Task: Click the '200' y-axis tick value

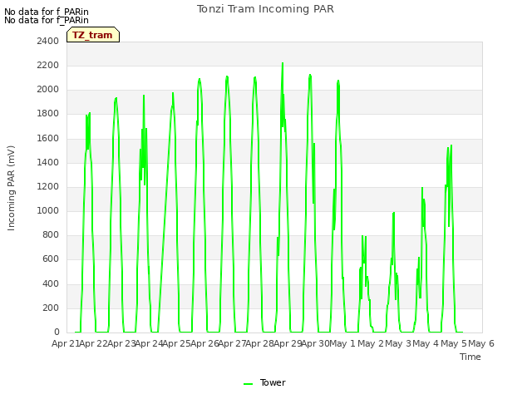Action: tap(51, 308)
